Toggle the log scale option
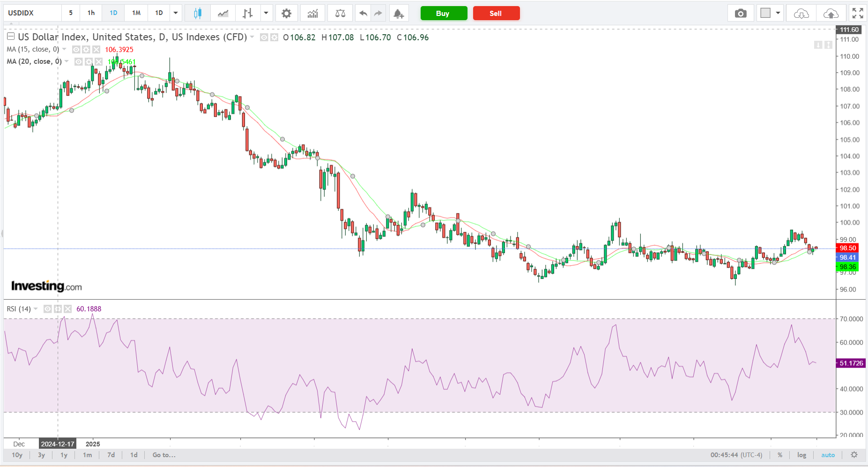 coord(801,455)
